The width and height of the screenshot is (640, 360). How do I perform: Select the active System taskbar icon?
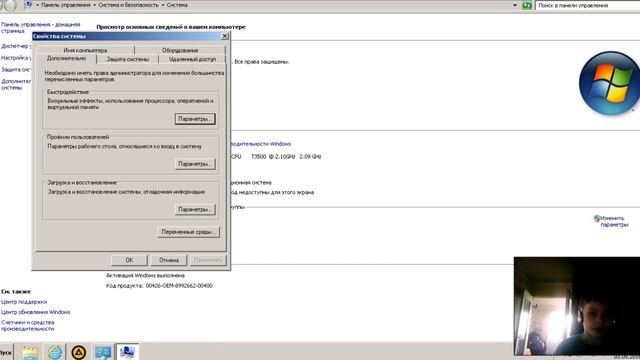(x=127, y=352)
